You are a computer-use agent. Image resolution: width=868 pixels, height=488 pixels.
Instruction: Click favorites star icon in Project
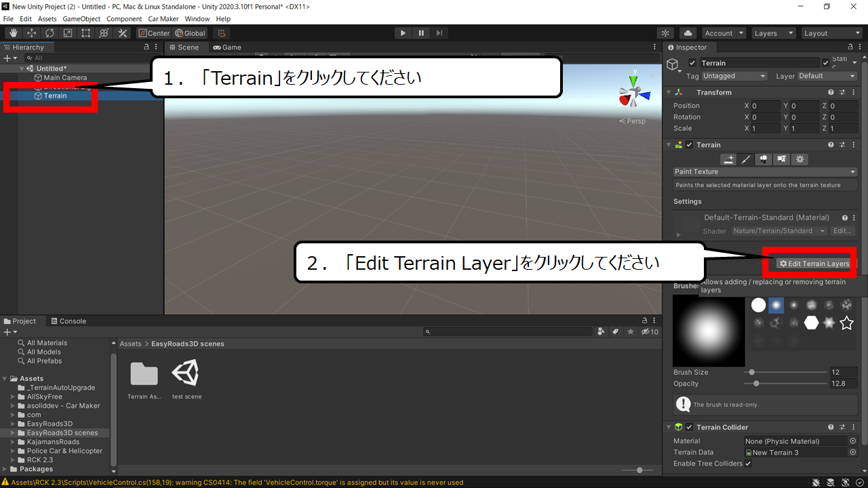631,332
